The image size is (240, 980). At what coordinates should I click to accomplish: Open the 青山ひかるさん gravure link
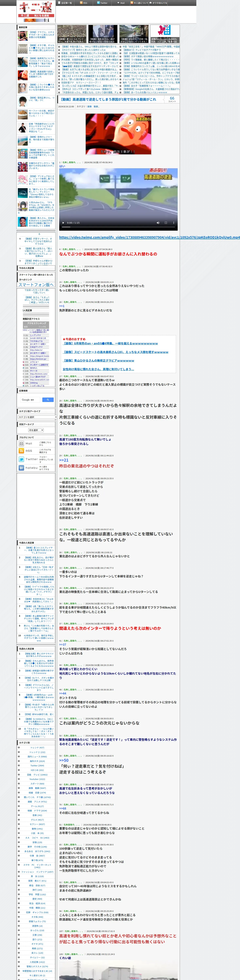coord(98,361)
